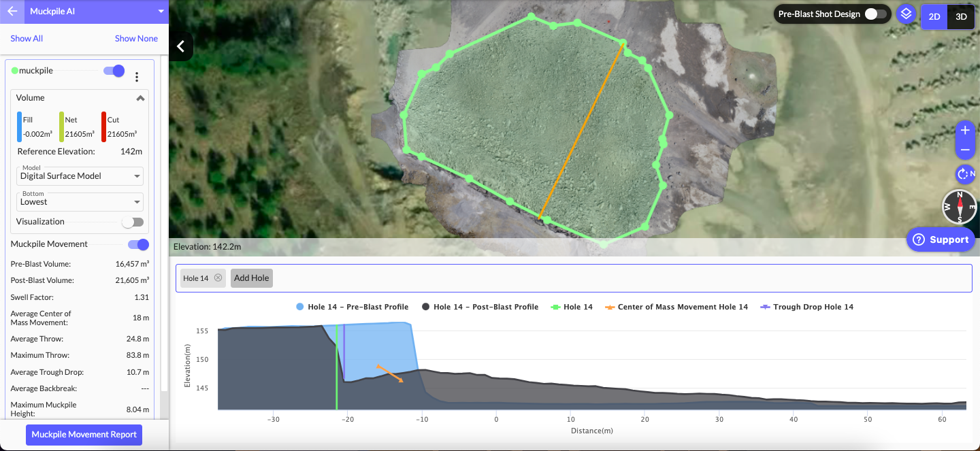980x451 pixels.
Task: Click the compass icon
Action: click(x=960, y=207)
